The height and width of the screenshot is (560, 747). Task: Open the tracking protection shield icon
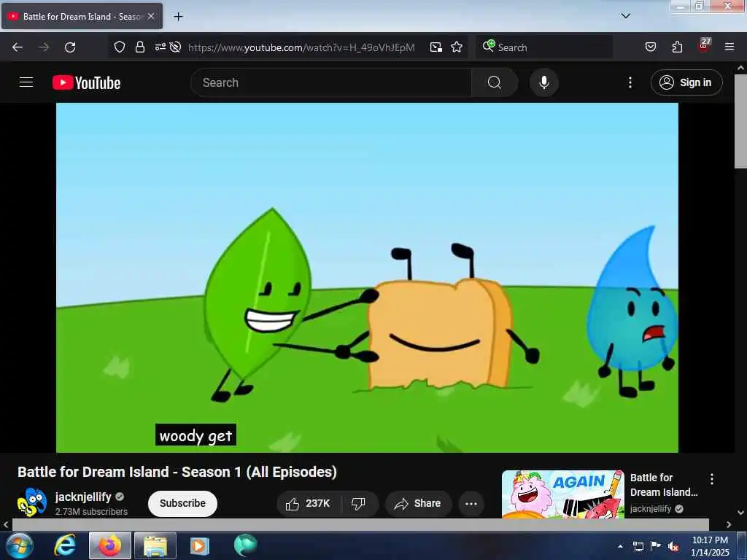point(120,47)
